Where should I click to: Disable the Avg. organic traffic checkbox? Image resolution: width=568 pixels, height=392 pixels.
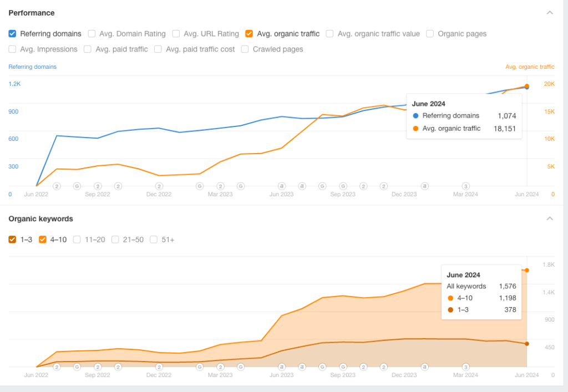pyautogui.click(x=249, y=34)
